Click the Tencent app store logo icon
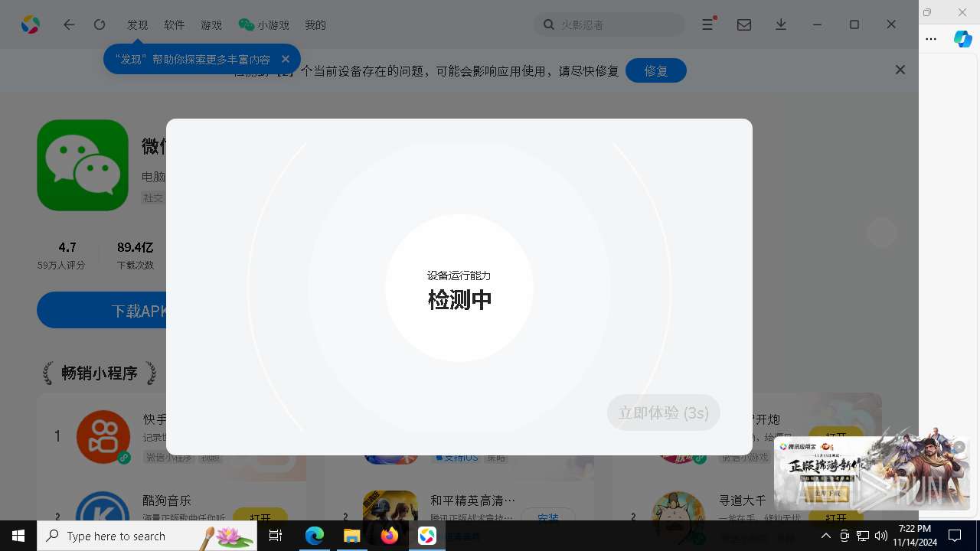This screenshot has width=980, height=551. point(30,24)
